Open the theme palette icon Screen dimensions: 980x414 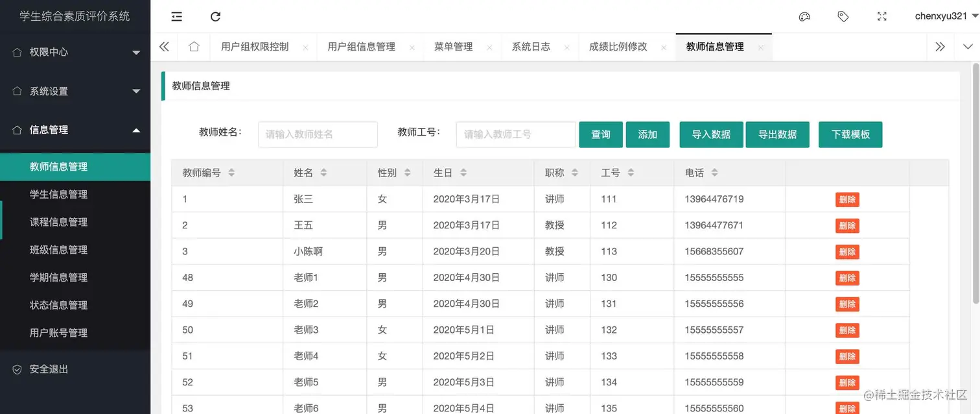[804, 17]
